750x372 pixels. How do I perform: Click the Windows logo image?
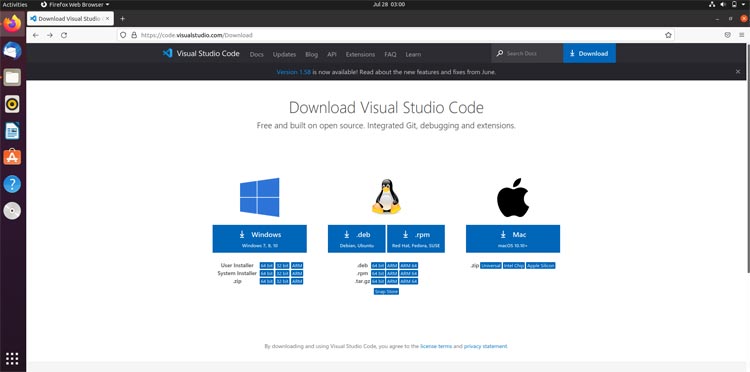click(260, 197)
